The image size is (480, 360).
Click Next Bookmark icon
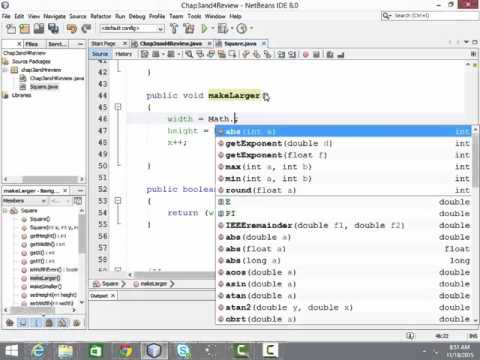257,54
